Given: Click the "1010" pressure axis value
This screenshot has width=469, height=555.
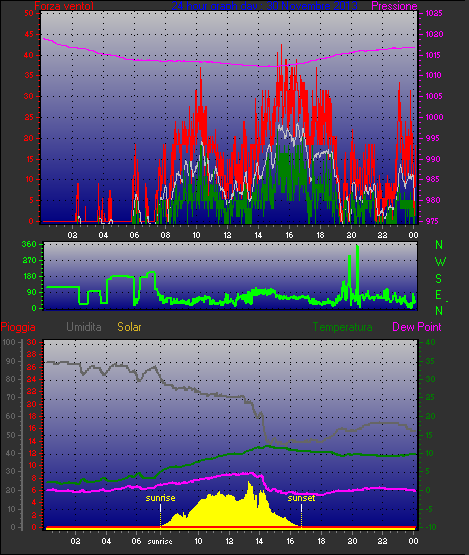Looking at the screenshot, I should click(x=434, y=75).
